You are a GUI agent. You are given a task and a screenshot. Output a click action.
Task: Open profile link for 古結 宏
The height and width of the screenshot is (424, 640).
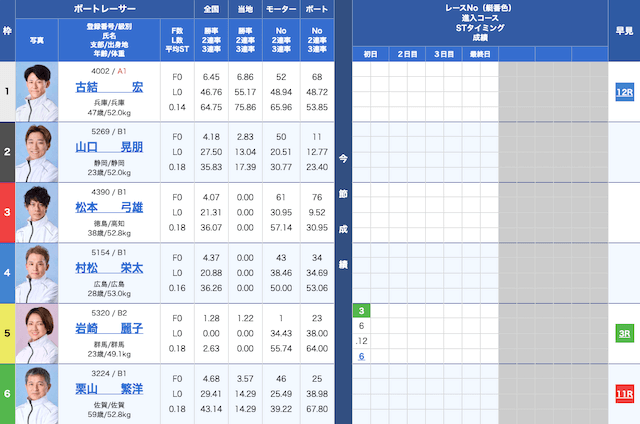pos(108,87)
